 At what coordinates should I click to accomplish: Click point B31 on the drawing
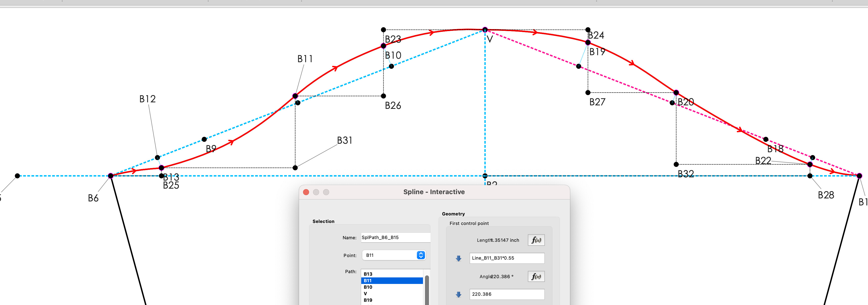[x=295, y=168]
